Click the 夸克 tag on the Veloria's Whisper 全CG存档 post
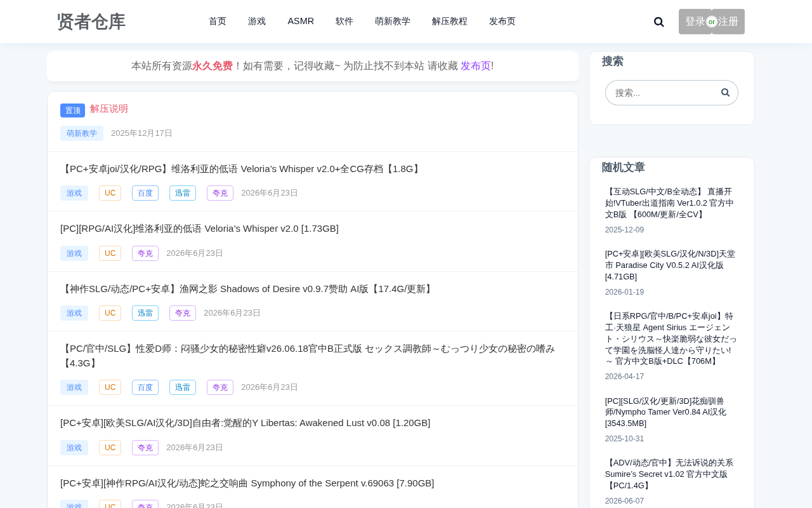Viewport: 812px width, 508px height. (x=220, y=193)
